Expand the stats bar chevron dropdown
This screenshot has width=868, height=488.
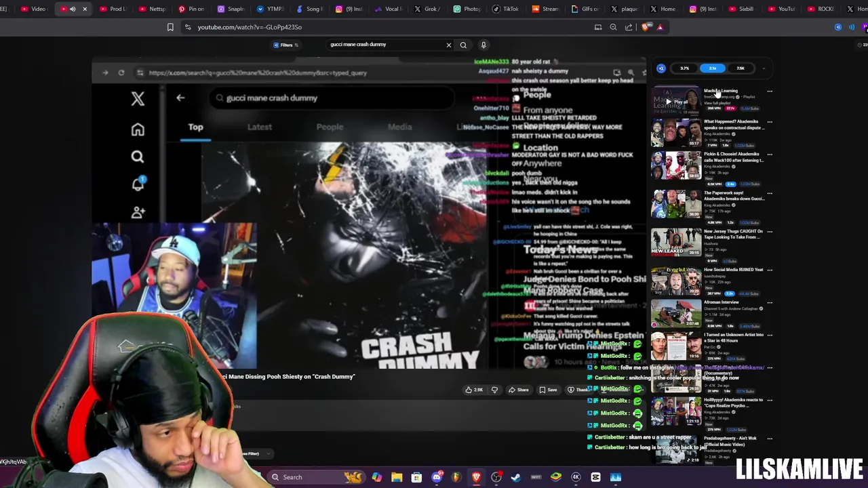click(764, 68)
